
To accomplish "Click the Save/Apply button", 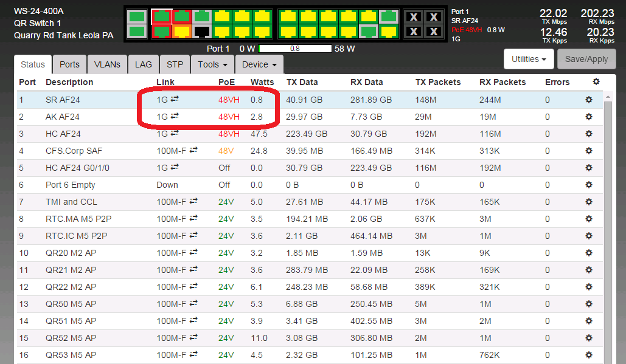I will [x=586, y=59].
